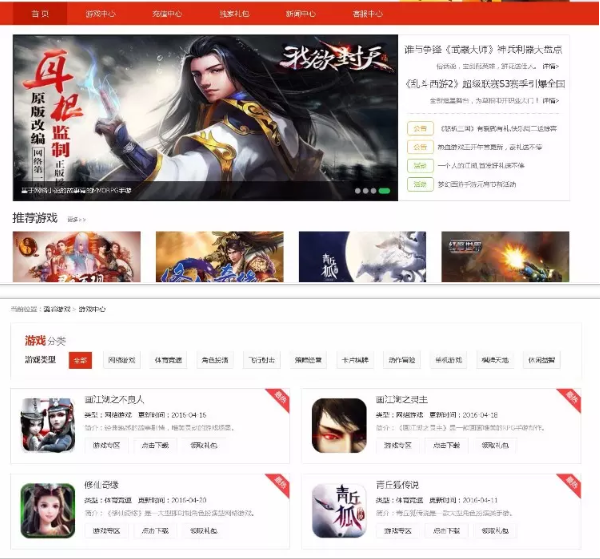
Task: Filter games by 飞行射击
Action: coord(262,360)
